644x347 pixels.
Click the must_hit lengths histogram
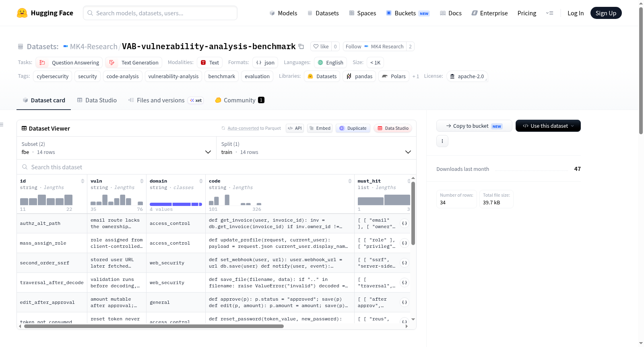tap(384, 200)
